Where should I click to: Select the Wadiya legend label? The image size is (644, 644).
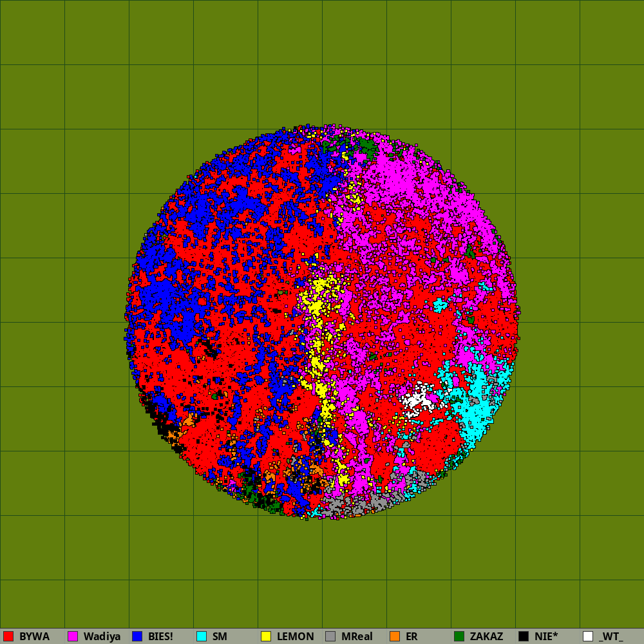point(102,636)
